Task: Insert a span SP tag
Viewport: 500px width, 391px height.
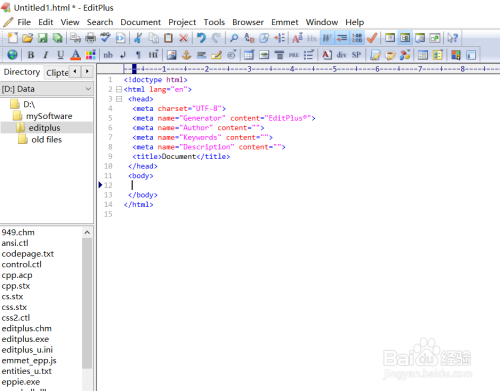Action: tap(356, 55)
